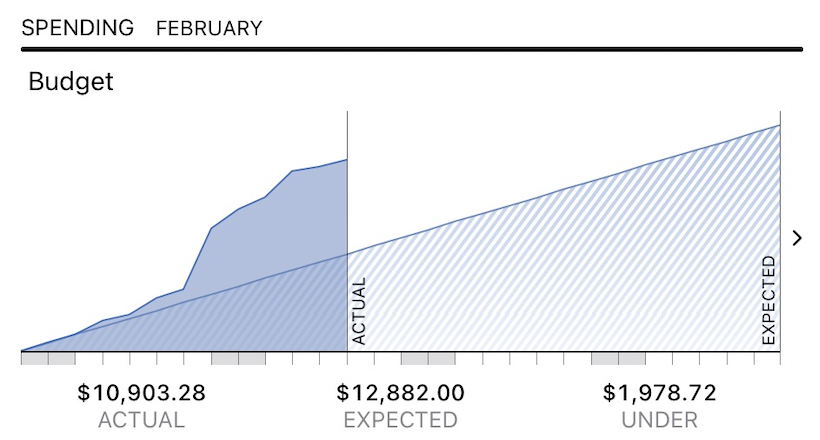820x440 pixels.
Task: Click the peak of the actual spending line
Action: [x=346, y=160]
